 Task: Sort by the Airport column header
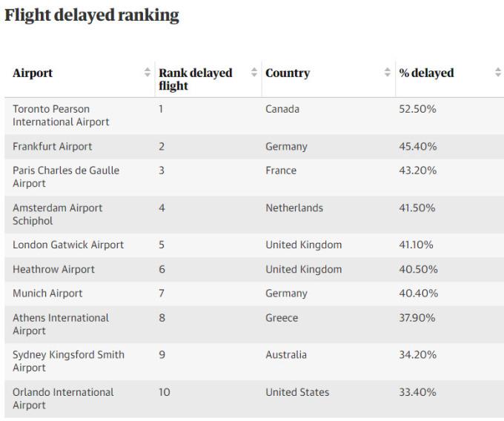(33, 73)
